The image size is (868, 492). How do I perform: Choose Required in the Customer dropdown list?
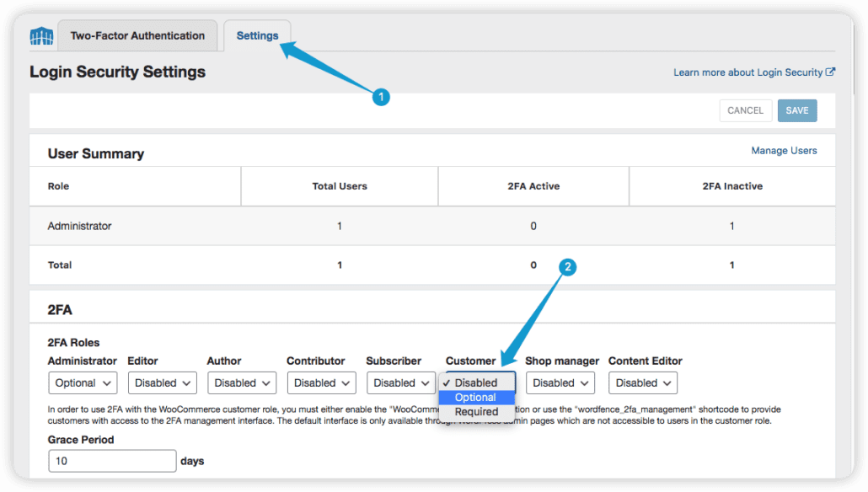coord(477,412)
